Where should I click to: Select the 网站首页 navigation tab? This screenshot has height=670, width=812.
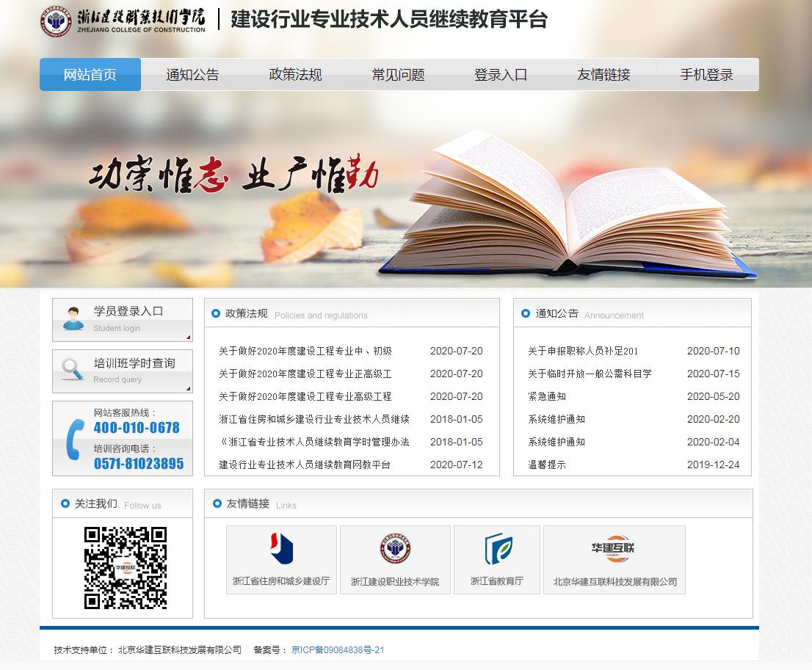point(90,75)
